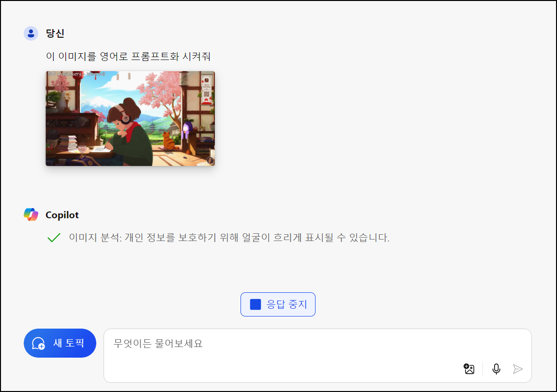Start a new conversation with the 새 토픽 button
Image resolution: width=557 pixels, height=392 pixels.
tap(60, 343)
